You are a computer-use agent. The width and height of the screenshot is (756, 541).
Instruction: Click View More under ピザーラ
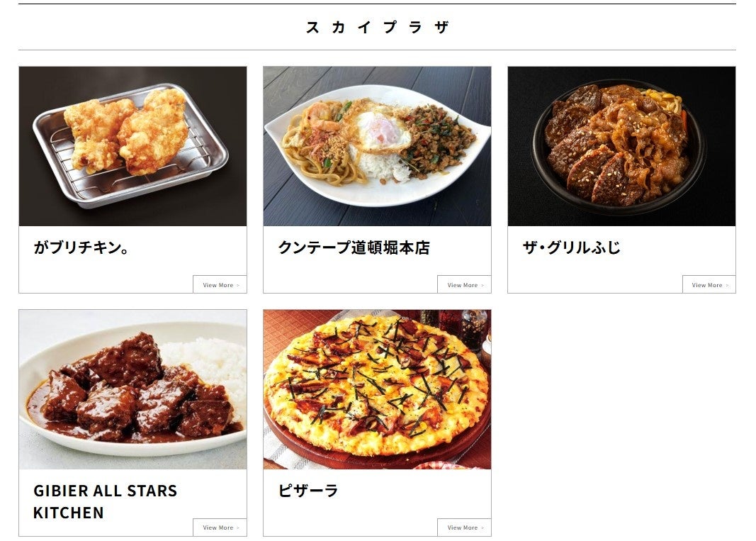coord(464,528)
